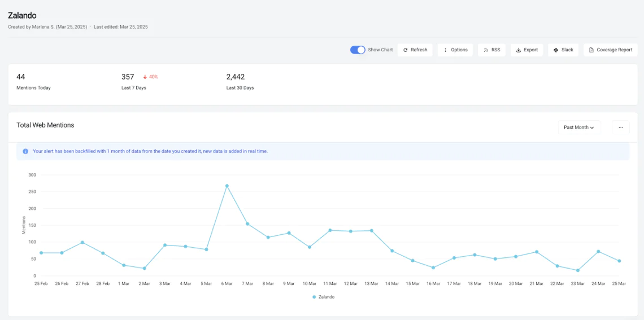
Task: Toggle Zalando series in chart legend
Action: [324, 297]
